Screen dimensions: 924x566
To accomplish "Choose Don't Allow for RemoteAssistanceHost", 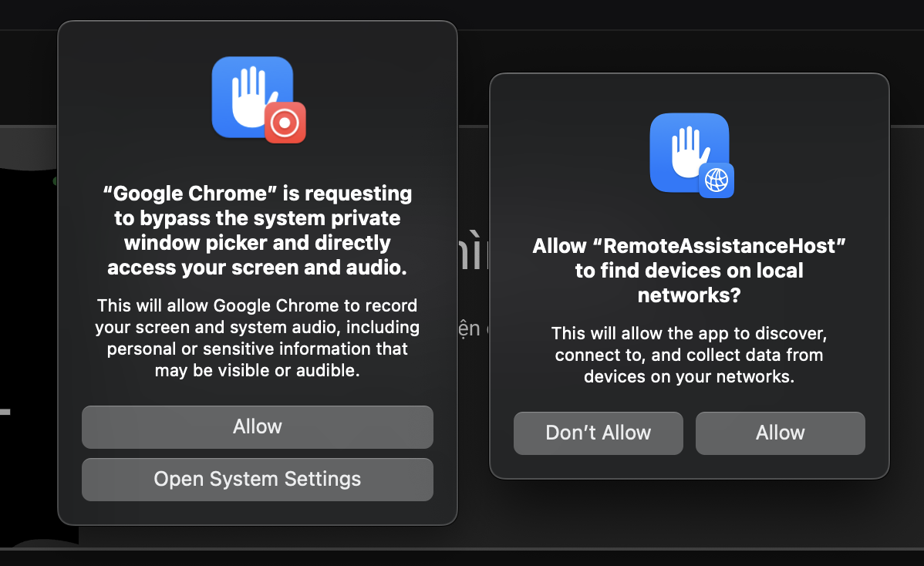I will [598, 433].
